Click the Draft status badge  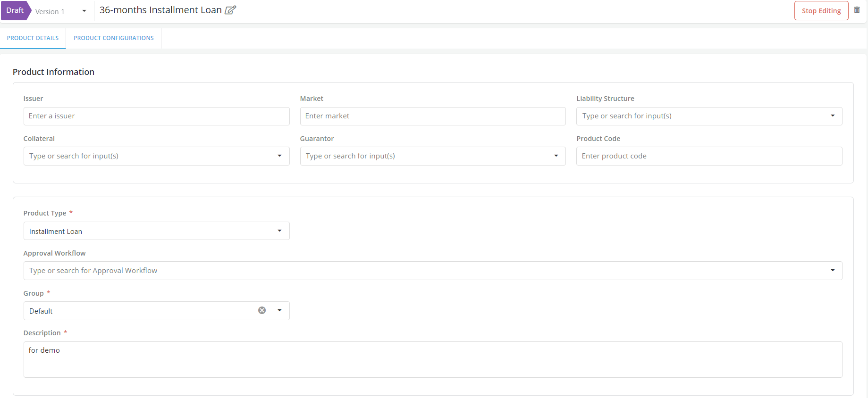point(15,10)
